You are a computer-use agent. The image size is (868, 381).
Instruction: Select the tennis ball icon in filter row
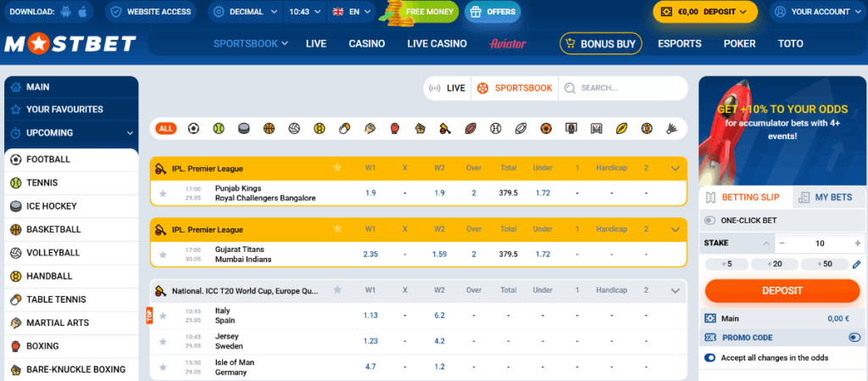(x=219, y=128)
